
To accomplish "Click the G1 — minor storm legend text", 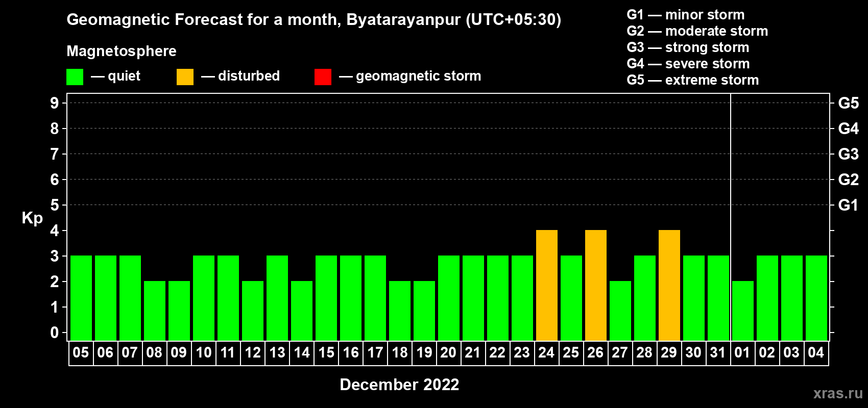I will click(x=686, y=15).
